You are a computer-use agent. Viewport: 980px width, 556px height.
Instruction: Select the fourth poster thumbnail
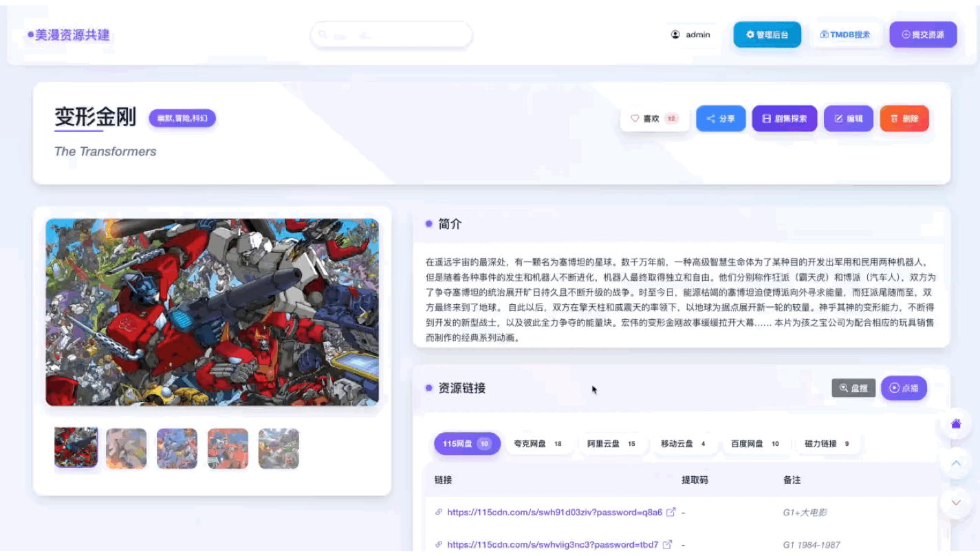coord(228,449)
